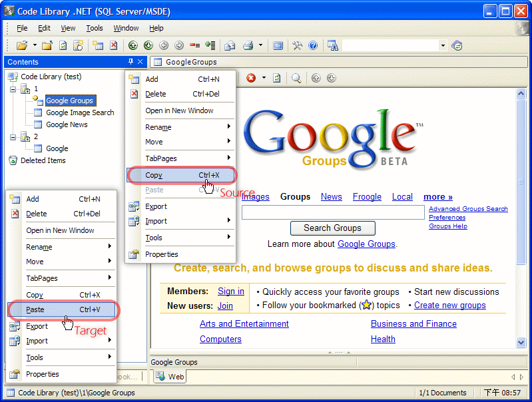
Task: Click the web page vertical scrollbar thumb
Action: tap(521, 182)
